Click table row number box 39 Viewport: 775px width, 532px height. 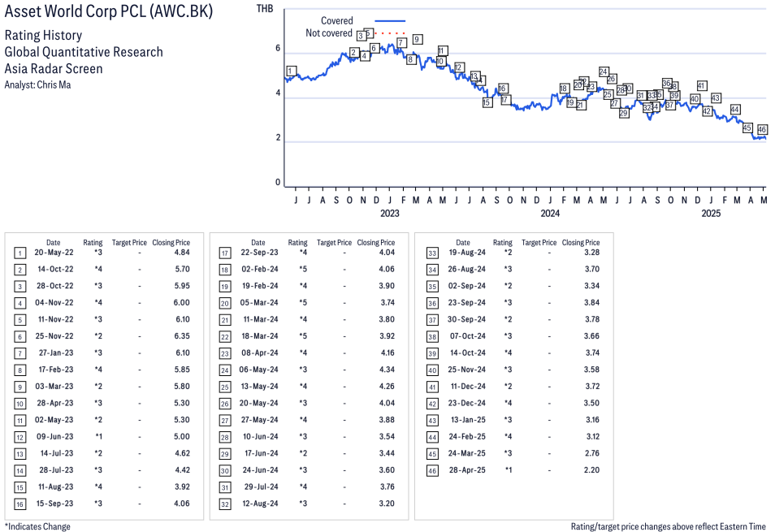pos(432,353)
